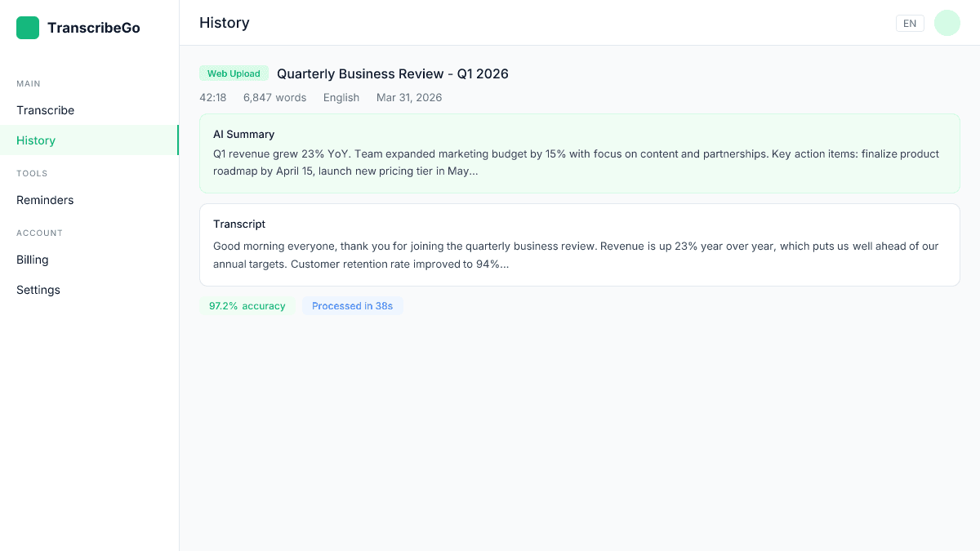The width and height of the screenshot is (980, 551).
Task: Open the Billing page
Action: coord(32,260)
